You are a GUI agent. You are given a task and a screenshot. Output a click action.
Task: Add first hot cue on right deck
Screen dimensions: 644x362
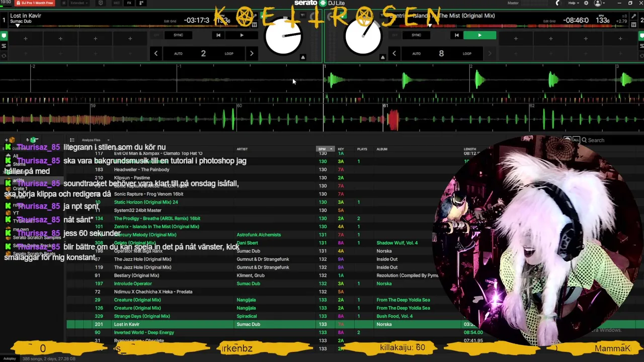pos(515,38)
